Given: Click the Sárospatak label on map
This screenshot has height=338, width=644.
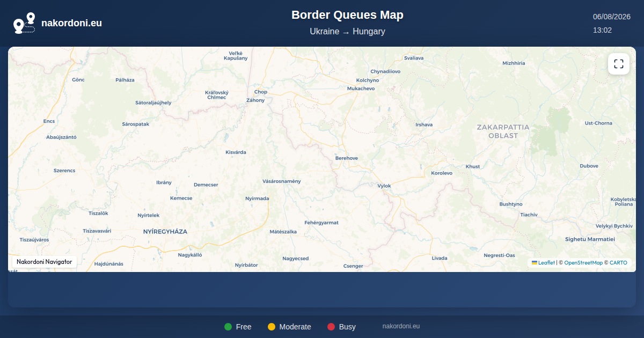Looking at the screenshot, I should [135, 124].
